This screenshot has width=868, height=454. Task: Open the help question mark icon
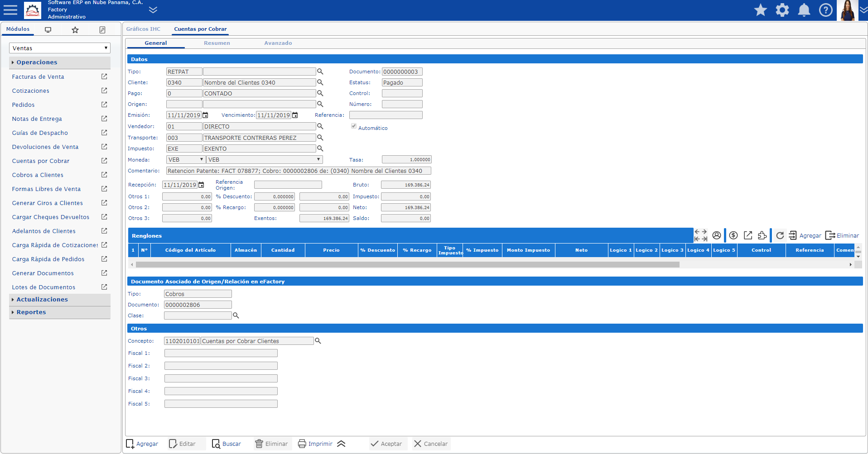coord(826,10)
